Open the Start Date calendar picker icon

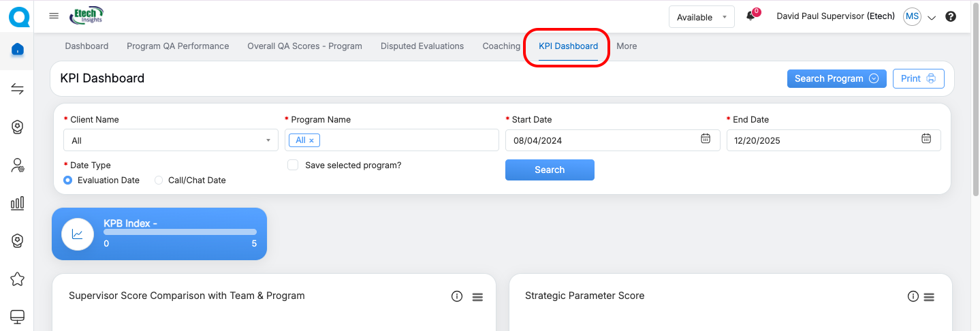(706, 139)
